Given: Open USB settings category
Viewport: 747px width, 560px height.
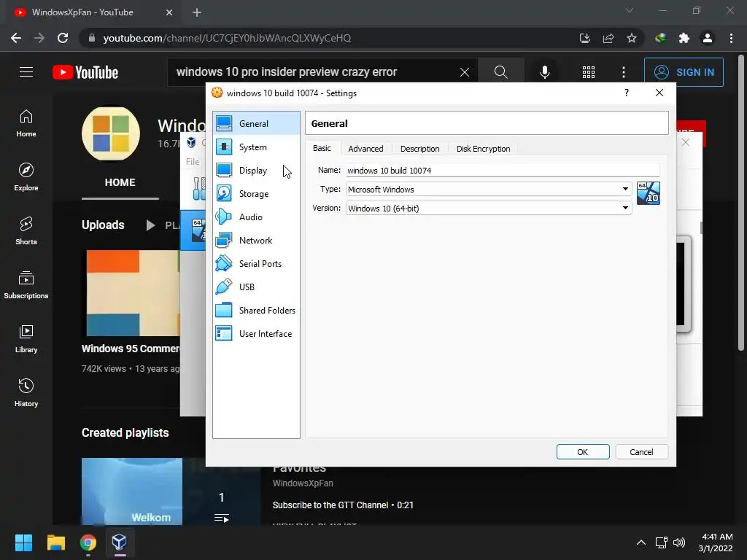Looking at the screenshot, I should 256,287.
